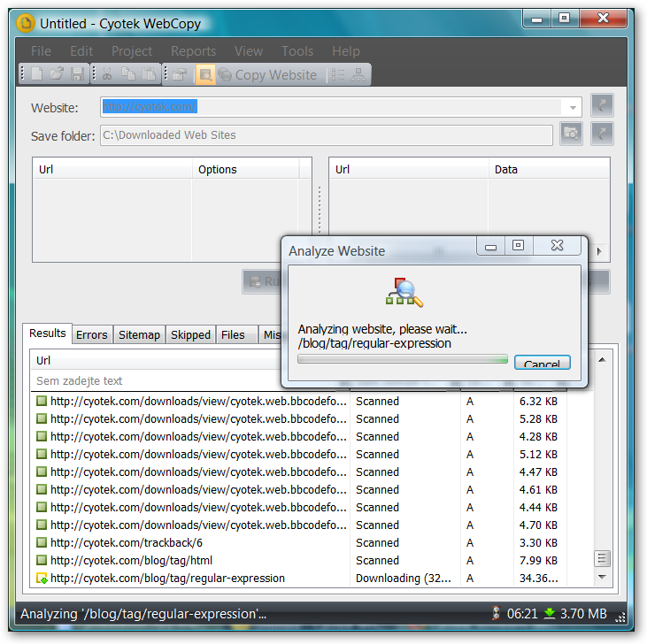The image size is (647, 644).
Task: Click the Project Properties toolbar icon
Action: pyautogui.click(x=179, y=74)
